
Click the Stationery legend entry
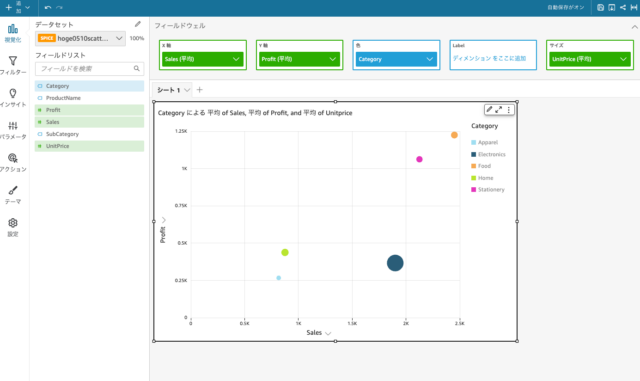click(x=488, y=190)
